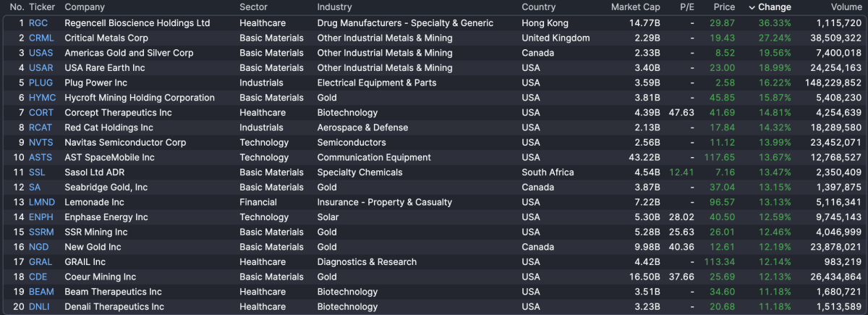Sort by the Price column header
Viewport: 868px width, 315px height.
[x=724, y=7]
